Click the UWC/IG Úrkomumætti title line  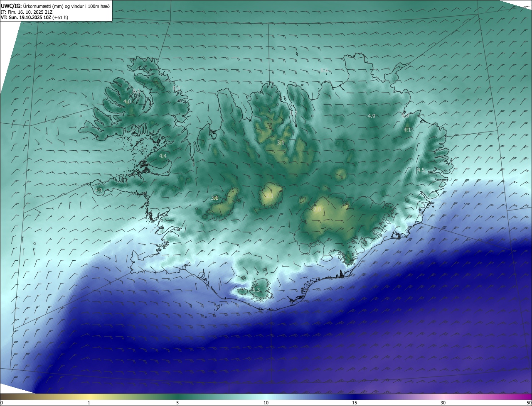click(x=55, y=5)
